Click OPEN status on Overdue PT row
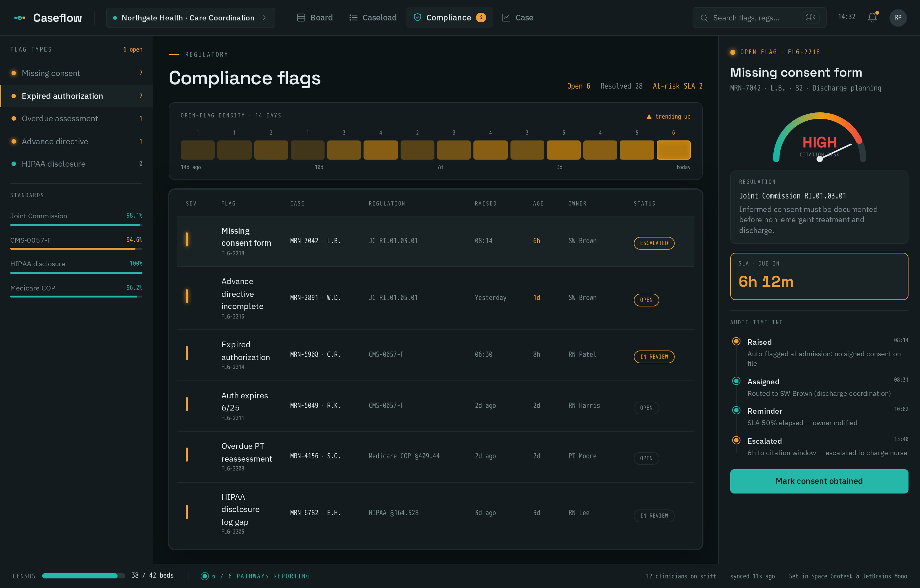The width and height of the screenshot is (920, 588). click(x=646, y=458)
